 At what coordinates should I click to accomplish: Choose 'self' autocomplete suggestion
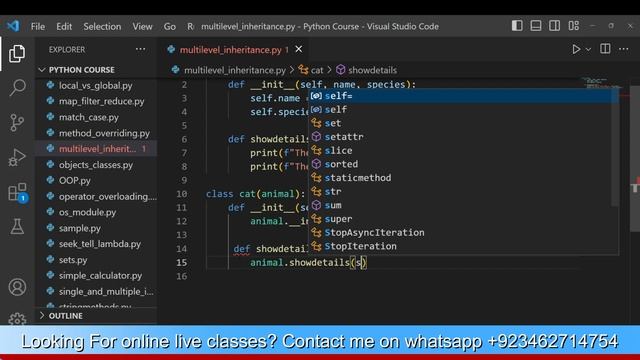(463, 109)
